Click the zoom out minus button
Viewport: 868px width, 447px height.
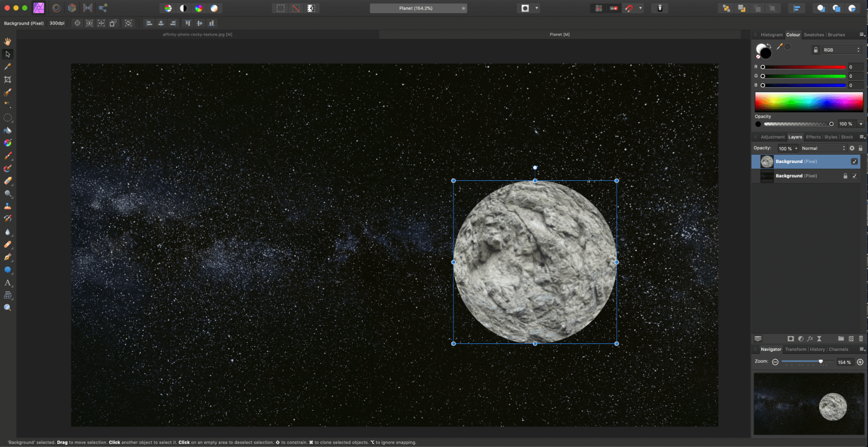click(x=775, y=362)
